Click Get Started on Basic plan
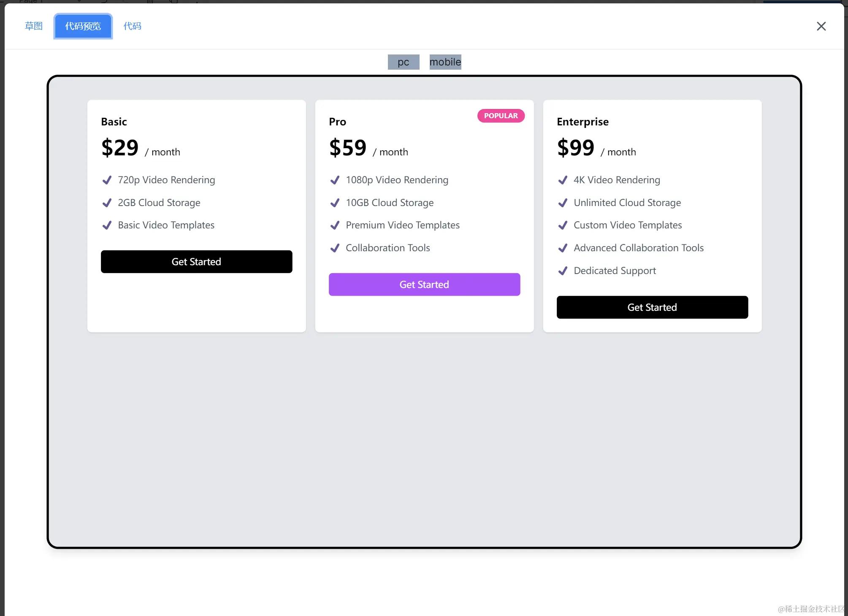The height and width of the screenshot is (616, 848). click(196, 262)
